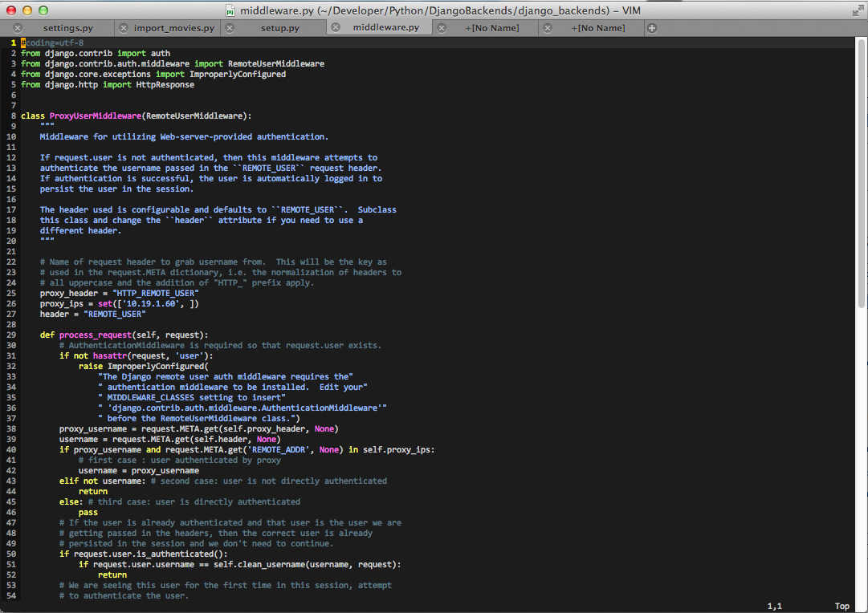
Task: Close the second +[No Name] tab
Action: [547, 28]
